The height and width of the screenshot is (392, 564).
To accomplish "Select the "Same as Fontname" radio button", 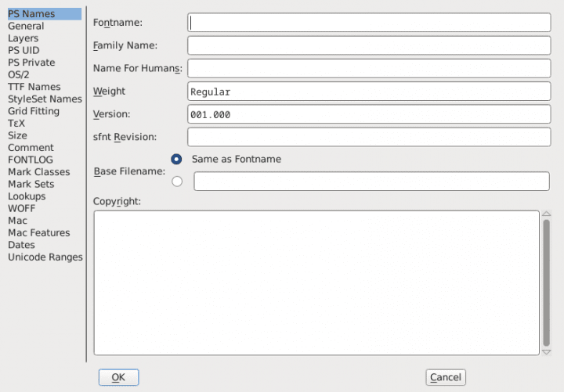I will click(176, 159).
